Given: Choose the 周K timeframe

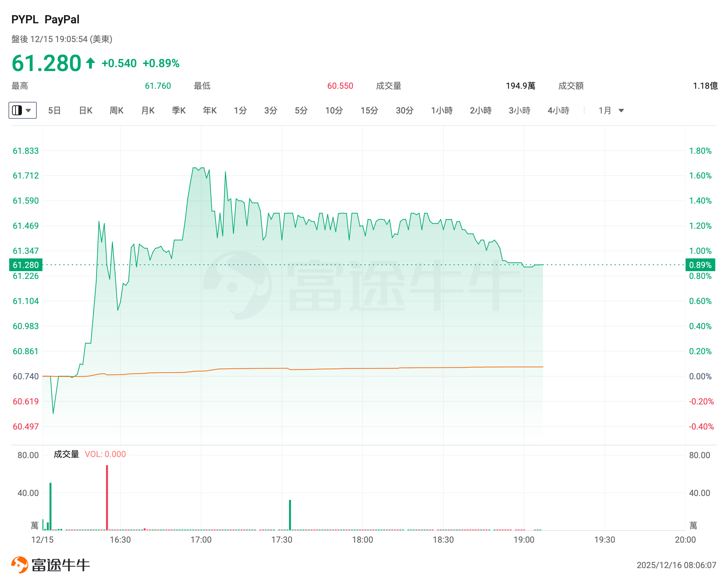Looking at the screenshot, I should tap(116, 111).
